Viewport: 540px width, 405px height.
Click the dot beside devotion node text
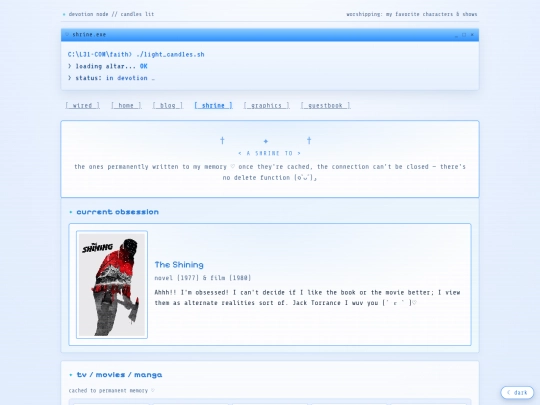click(64, 14)
